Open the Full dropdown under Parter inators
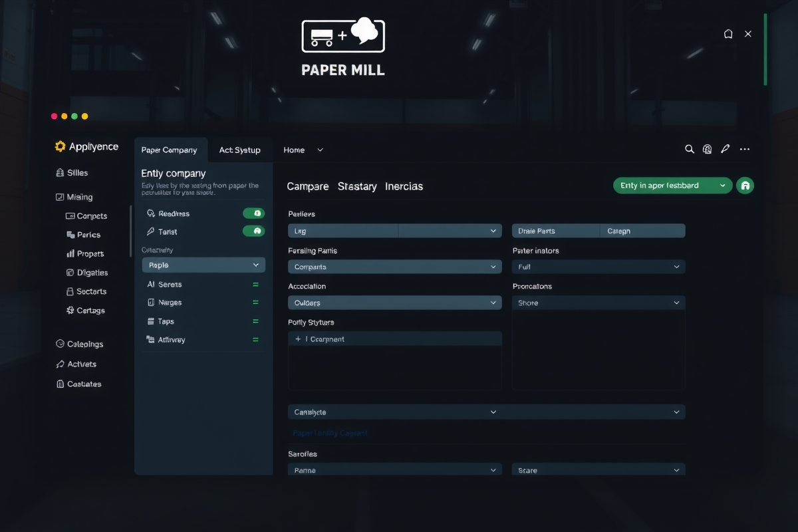Screen dimensions: 798x532 tap(598, 267)
